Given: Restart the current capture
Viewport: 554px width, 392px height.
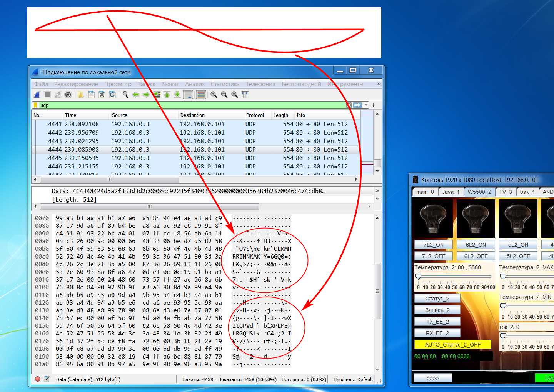Looking at the screenshot, I should tap(58, 94).
